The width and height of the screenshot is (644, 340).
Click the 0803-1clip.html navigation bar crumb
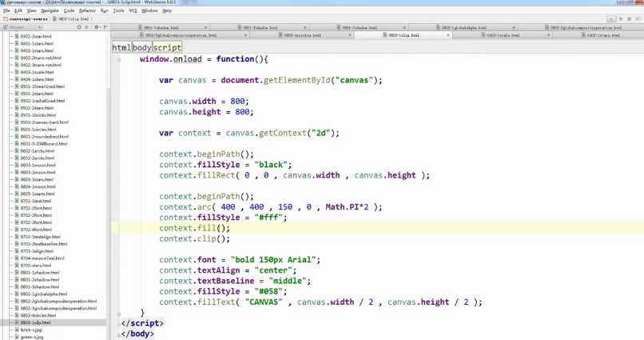tap(70, 19)
